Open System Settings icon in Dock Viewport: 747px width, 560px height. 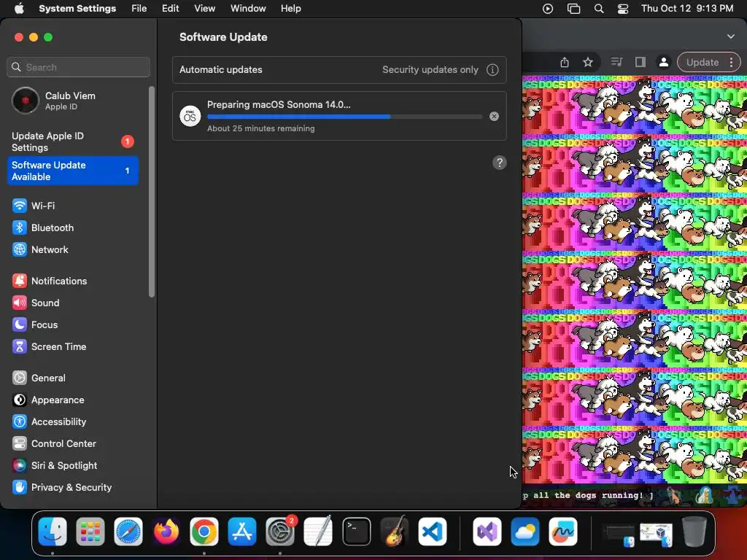click(x=280, y=532)
